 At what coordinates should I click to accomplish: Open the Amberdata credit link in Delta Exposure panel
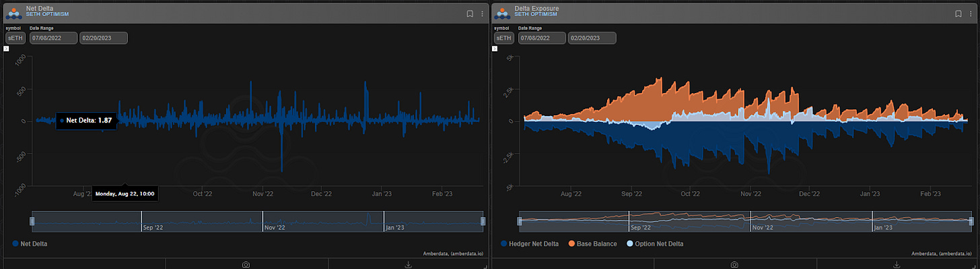coord(942,253)
